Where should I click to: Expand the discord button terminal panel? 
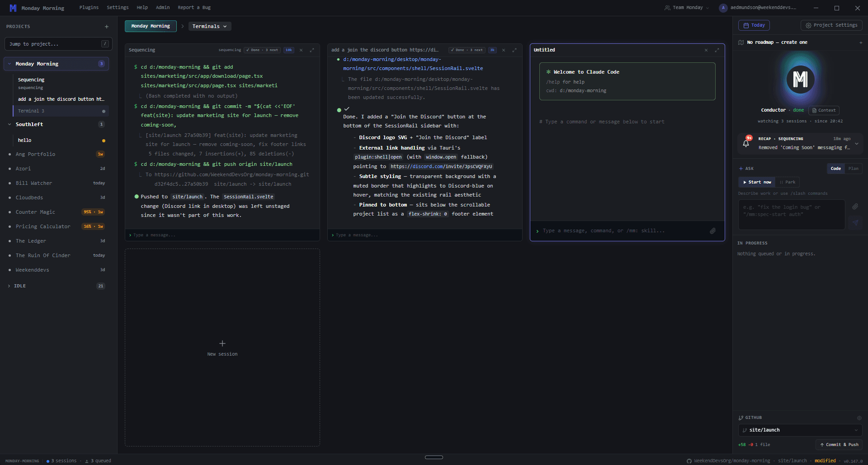click(x=514, y=50)
